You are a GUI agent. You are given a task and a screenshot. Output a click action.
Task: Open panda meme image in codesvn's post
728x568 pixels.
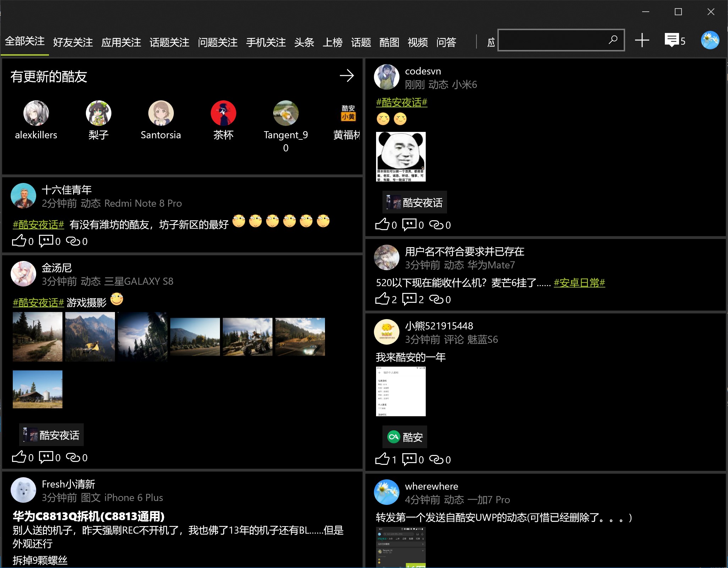click(401, 156)
